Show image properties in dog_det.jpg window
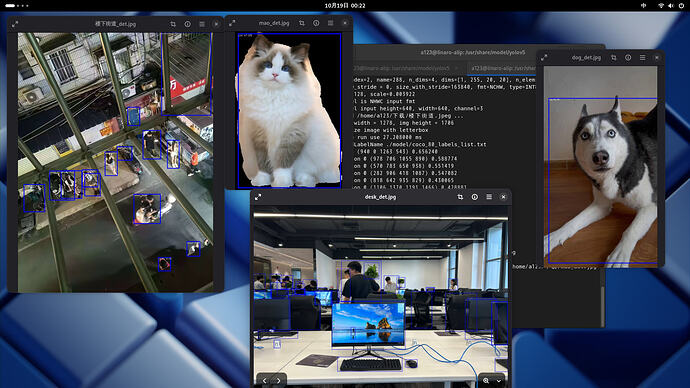This screenshot has height=388, width=690. [x=628, y=58]
